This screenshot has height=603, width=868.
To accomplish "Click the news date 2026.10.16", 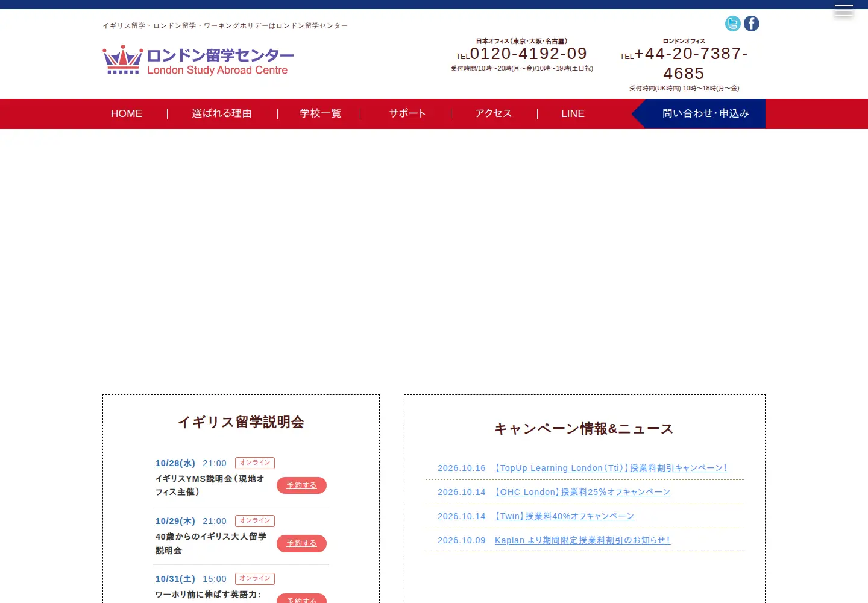I will coord(462,468).
